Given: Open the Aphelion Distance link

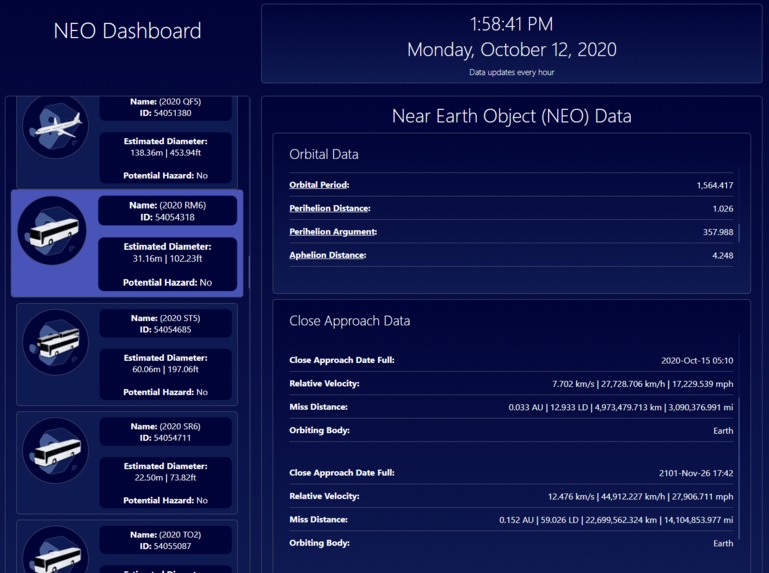Looking at the screenshot, I should click(328, 255).
